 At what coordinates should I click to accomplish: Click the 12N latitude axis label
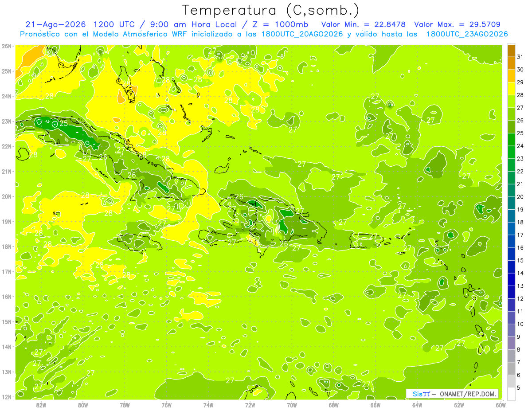(x=7, y=397)
